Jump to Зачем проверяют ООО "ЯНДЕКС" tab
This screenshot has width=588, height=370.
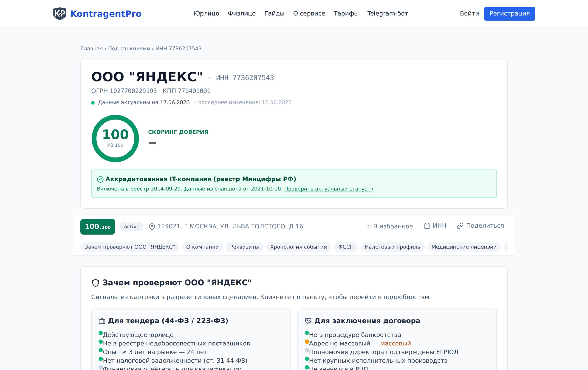click(x=130, y=247)
